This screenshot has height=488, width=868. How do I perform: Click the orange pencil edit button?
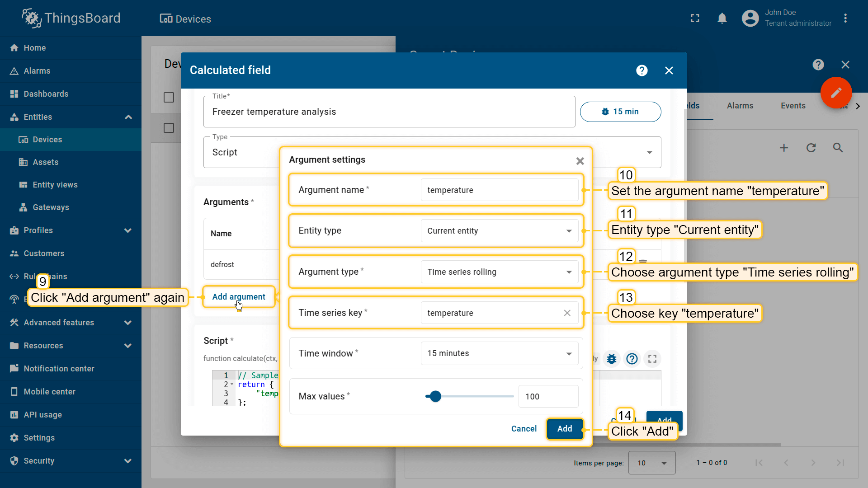coord(836,93)
